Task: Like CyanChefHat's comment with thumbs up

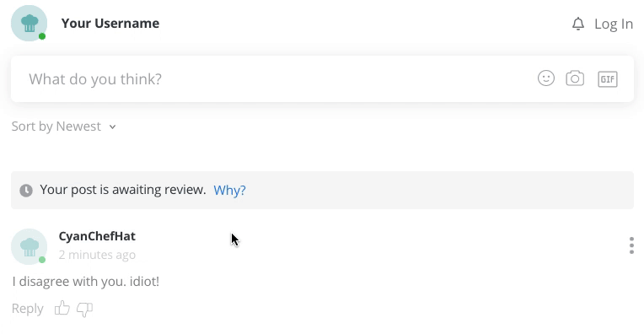Action: pyautogui.click(x=62, y=308)
